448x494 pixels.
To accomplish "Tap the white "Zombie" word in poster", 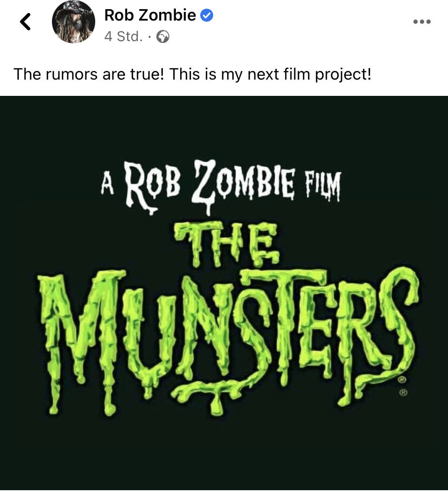I will tap(244, 183).
